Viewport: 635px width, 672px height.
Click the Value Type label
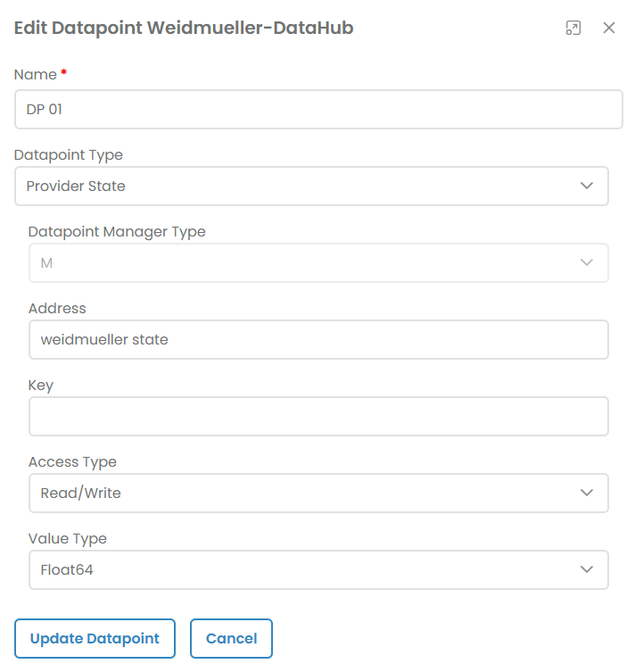point(68,539)
